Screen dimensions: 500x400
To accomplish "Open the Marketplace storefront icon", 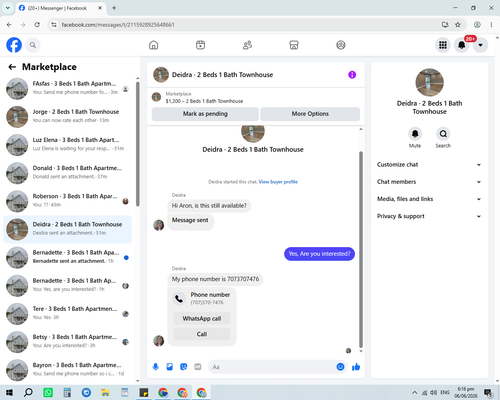I will (x=294, y=45).
